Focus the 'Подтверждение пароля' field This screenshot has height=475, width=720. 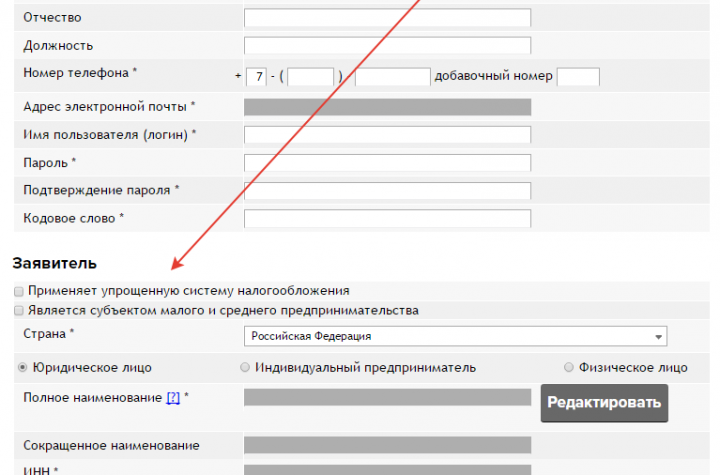(x=387, y=190)
